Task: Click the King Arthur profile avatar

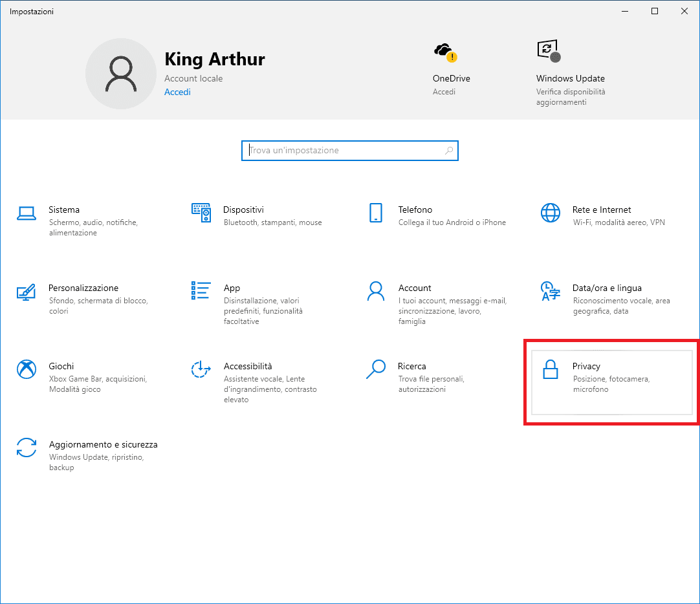Action: tap(121, 73)
